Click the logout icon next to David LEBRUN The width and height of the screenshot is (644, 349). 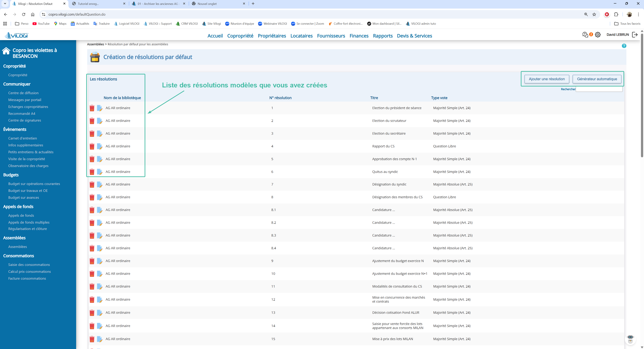[635, 35]
